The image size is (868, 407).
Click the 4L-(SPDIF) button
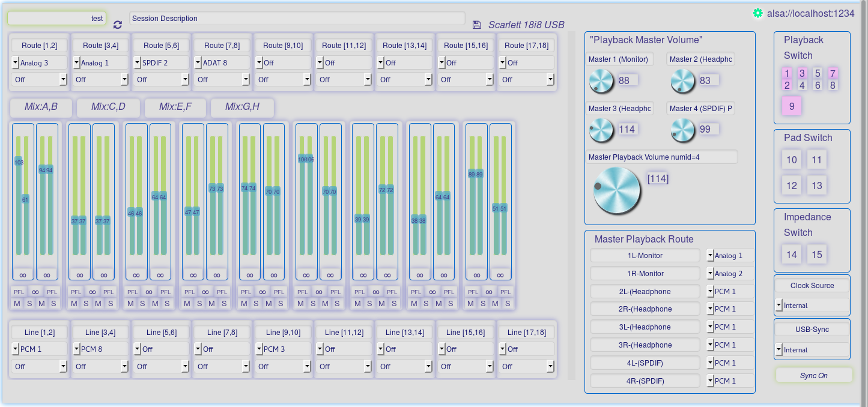pyautogui.click(x=645, y=363)
